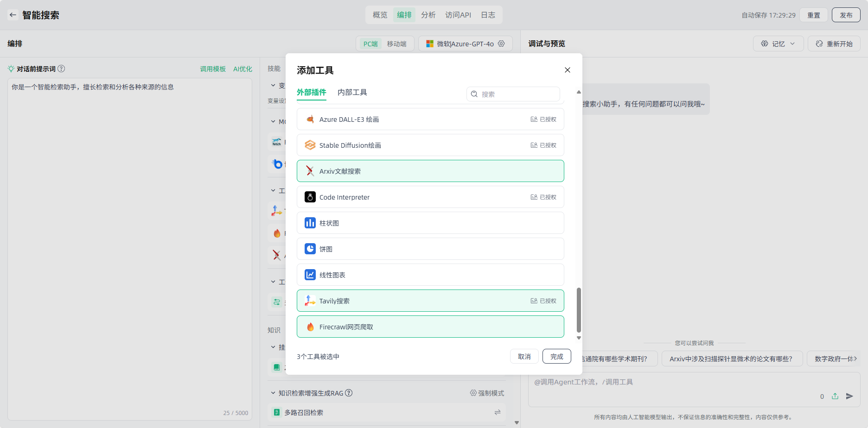Image resolution: width=868 pixels, height=428 pixels.
Task: Click the add-tool dialog scrollbar thumb
Action: tap(579, 310)
